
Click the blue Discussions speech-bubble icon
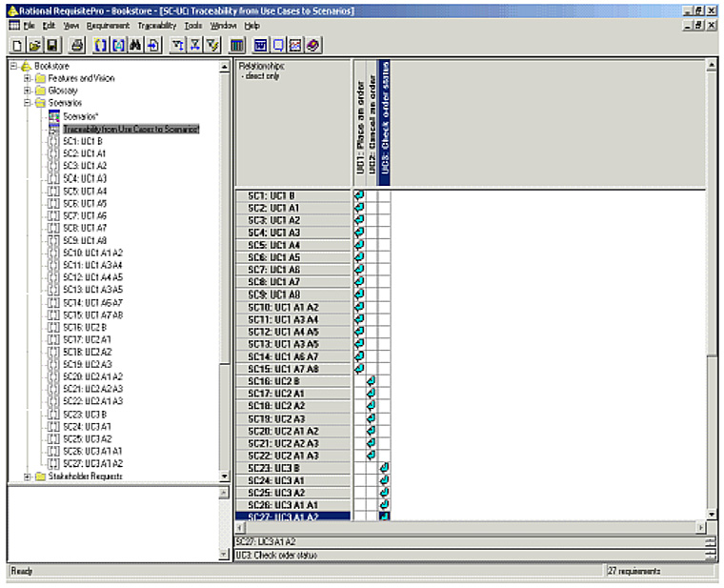278,45
